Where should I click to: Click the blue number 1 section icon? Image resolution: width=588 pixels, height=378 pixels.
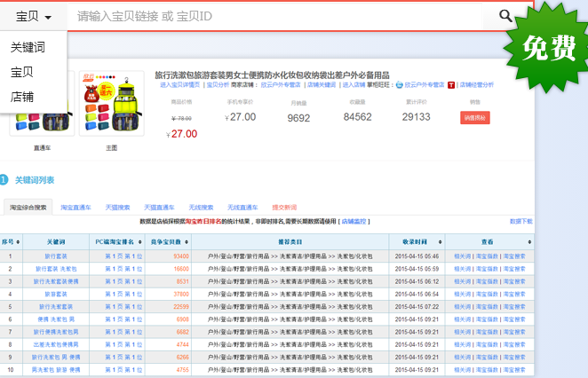click(x=4, y=180)
